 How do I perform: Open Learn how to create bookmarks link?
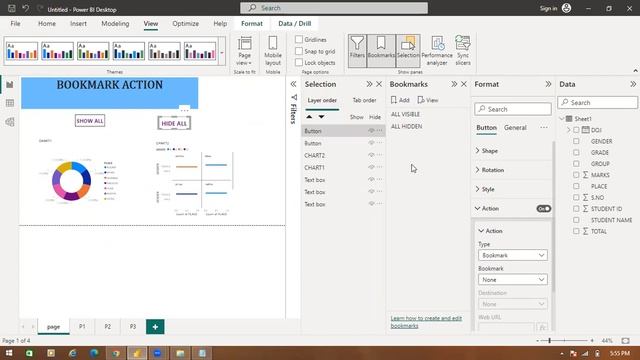pos(426,322)
